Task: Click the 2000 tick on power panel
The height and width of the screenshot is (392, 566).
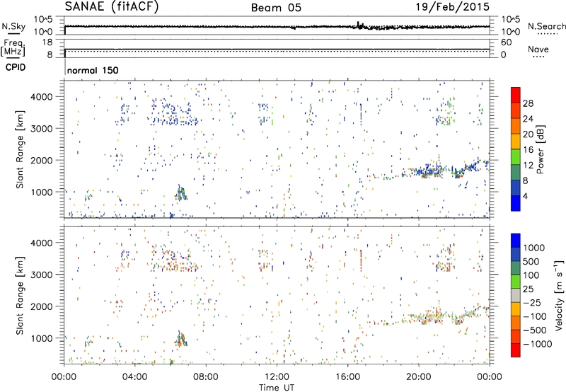Action: coord(42,160)
